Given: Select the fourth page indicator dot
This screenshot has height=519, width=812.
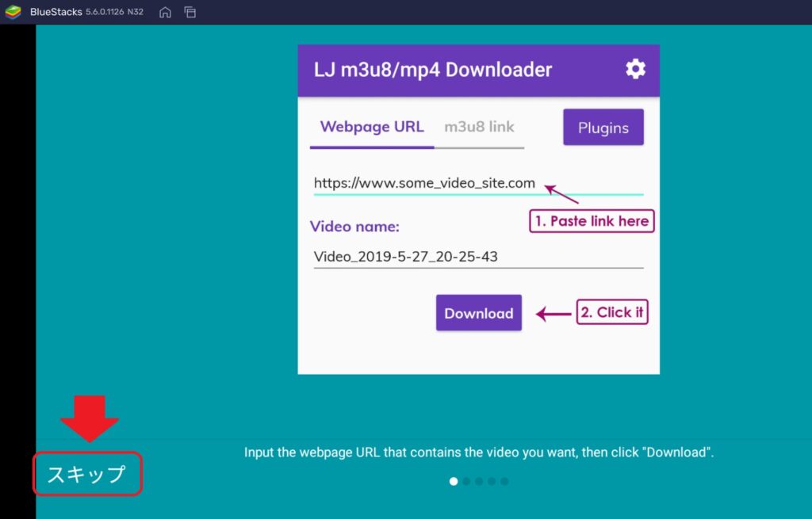Looking at the screenshot, I should 492,481.
